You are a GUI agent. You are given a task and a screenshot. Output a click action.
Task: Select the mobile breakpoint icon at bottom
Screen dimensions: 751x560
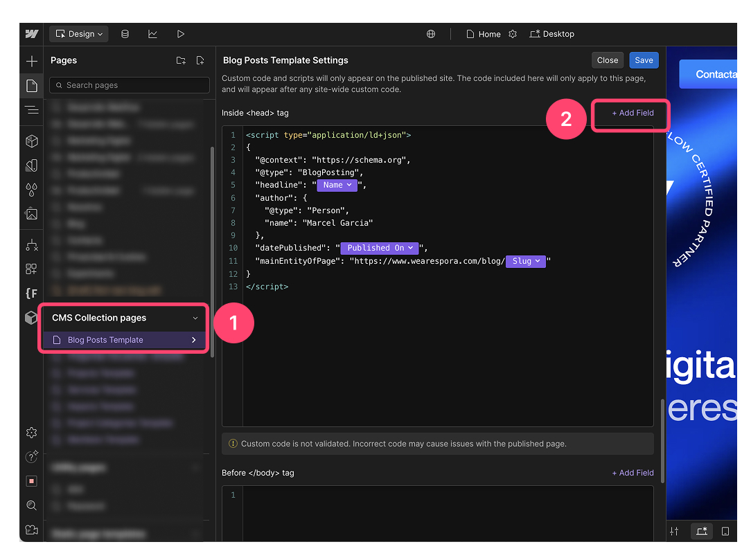tap(725, 532)
